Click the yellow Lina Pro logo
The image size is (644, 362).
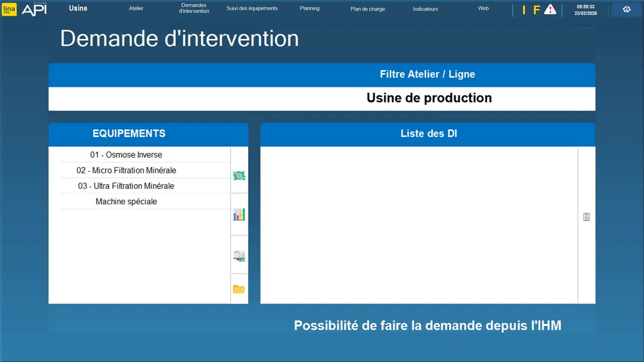[x=9, y=9]
